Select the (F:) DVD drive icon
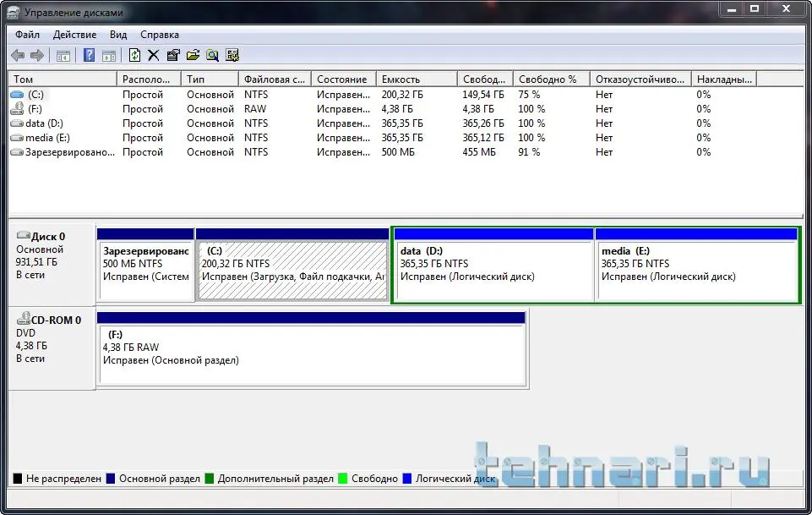This screenshot has height=515, width=812. click(17, 108)
